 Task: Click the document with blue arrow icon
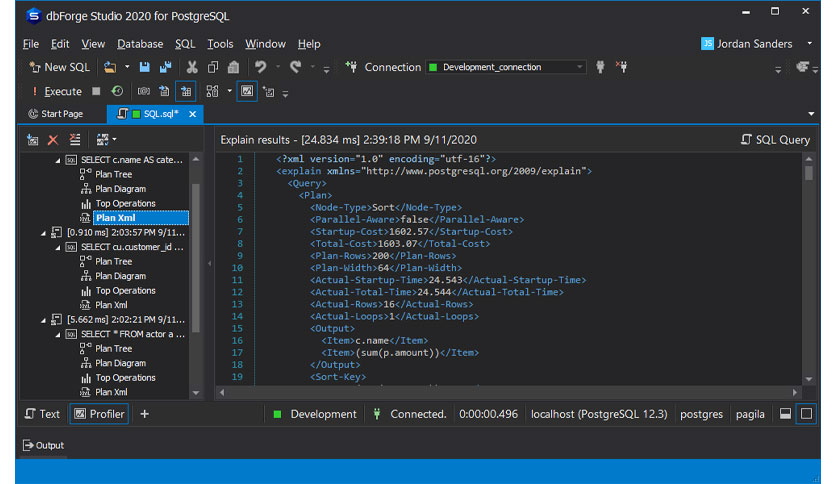pos(164,91)
